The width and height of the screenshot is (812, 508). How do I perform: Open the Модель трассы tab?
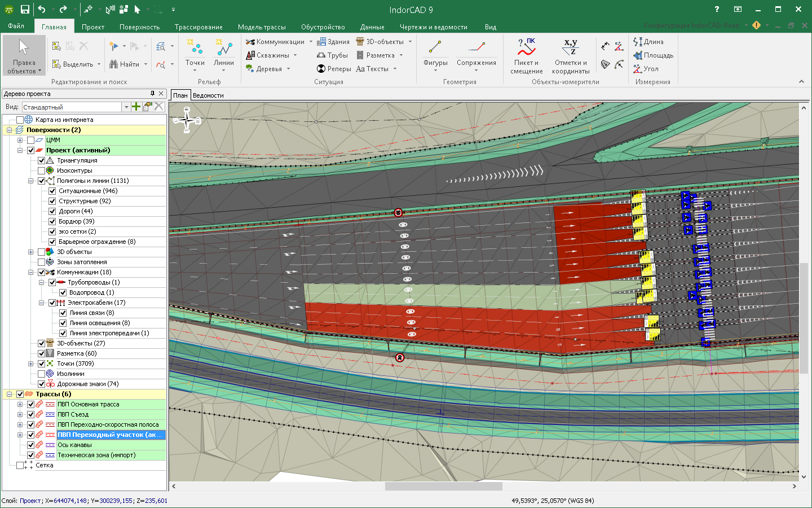coord(262,27)
